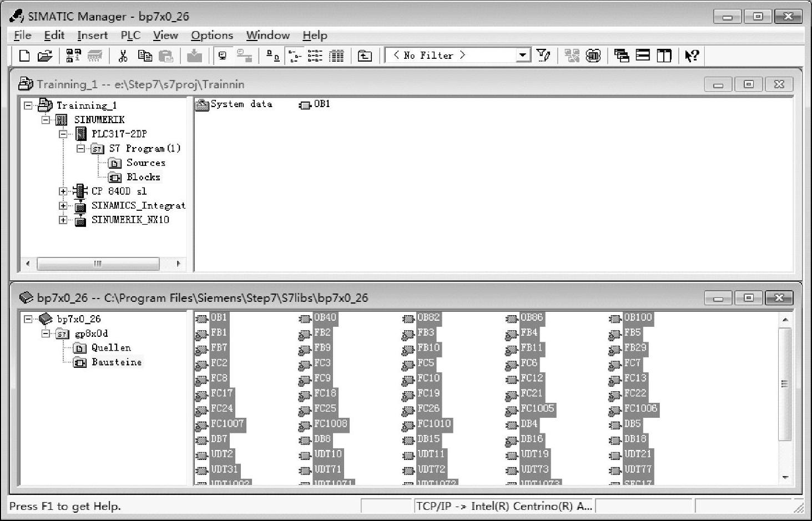This screenshot has height=521, width=812.
Task: Paste using the clipboard toolbar icon
Action: point(165,55)
